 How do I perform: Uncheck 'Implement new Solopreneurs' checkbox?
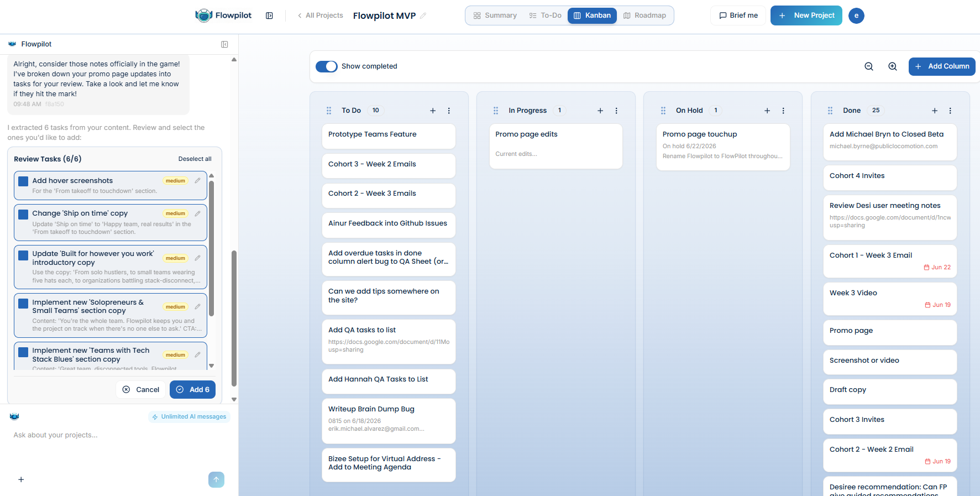(23, 303)
